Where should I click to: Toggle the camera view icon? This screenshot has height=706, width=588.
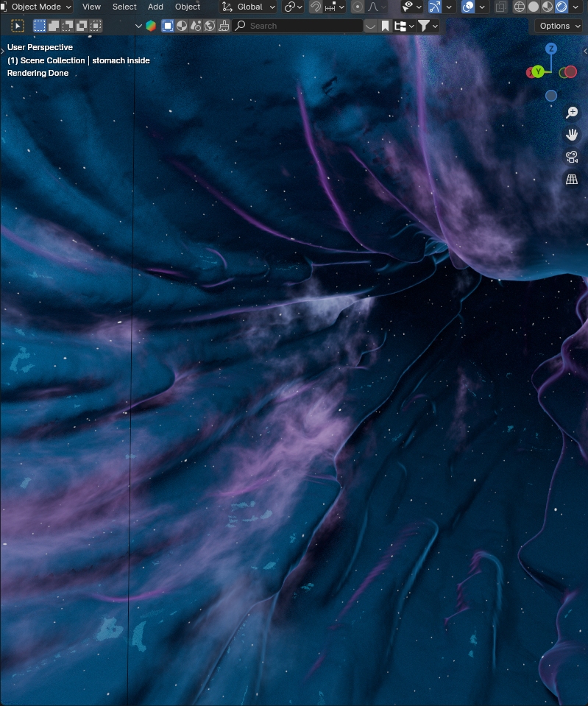click(x=572, y=157)
